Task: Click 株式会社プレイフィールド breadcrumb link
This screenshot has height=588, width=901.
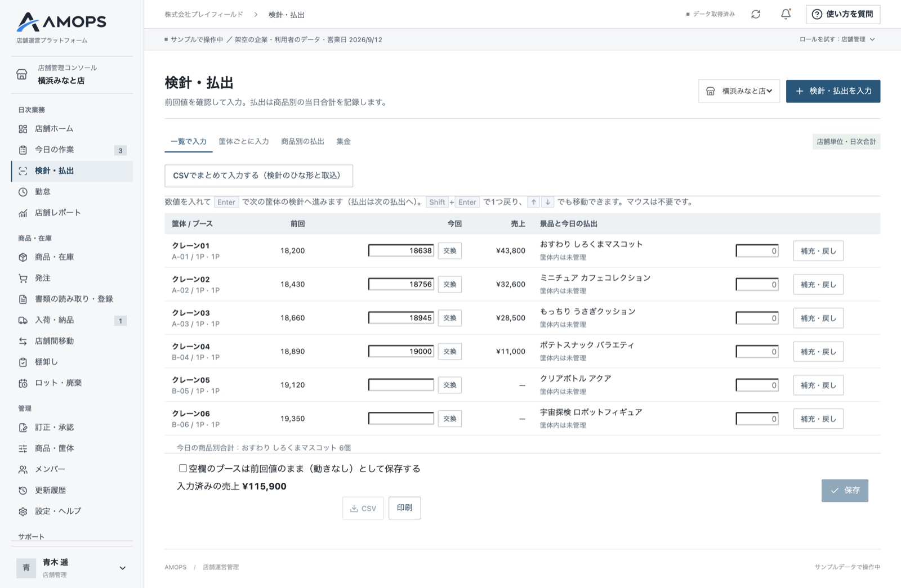Action: [x=204, y=15]
